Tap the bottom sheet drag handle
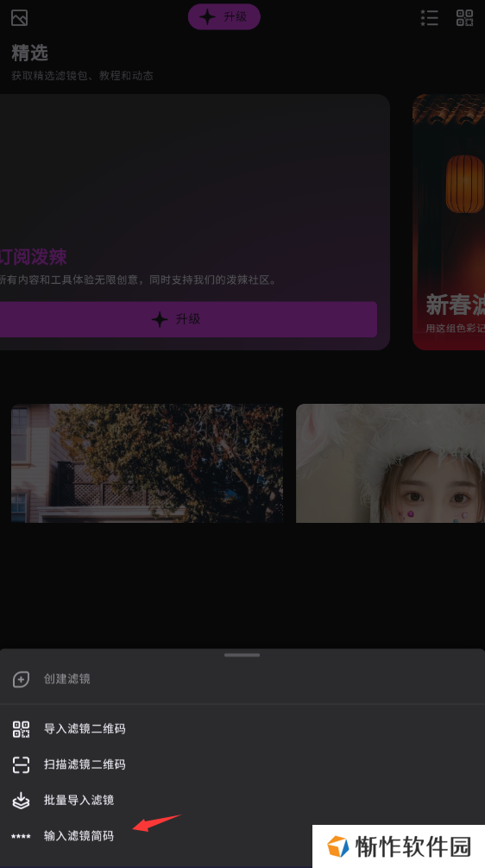 point(242,655)
